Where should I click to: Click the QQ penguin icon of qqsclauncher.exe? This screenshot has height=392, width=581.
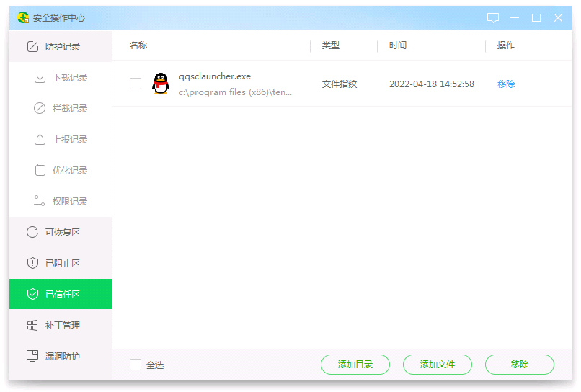tap(161, 84)
